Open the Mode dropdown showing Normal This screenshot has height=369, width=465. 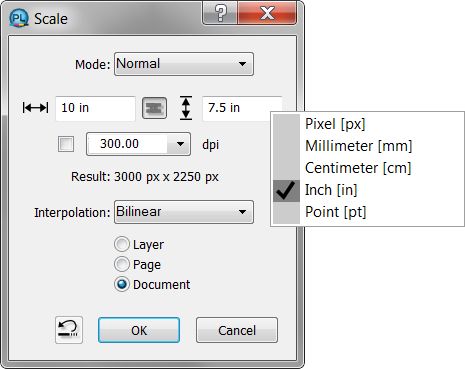[x=184, y=64]
